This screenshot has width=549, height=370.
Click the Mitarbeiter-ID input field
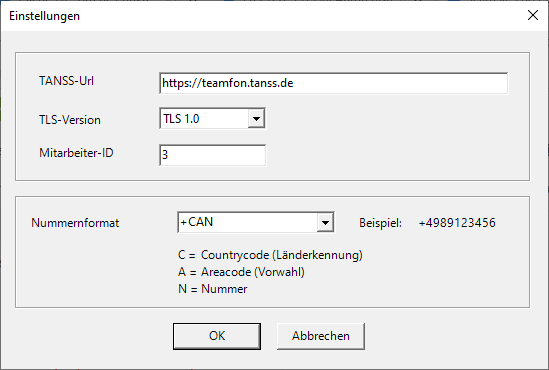pyautogui.click(x=212, y=155)
